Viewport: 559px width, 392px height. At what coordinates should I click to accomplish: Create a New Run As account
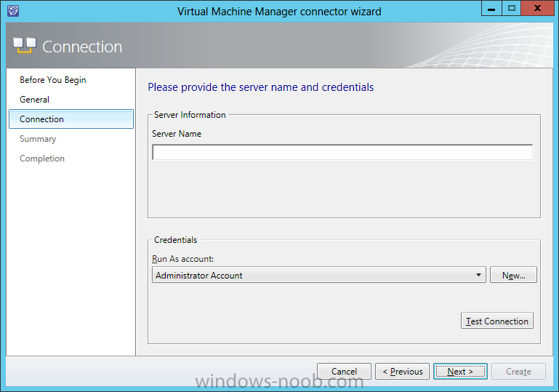point(513,275)
